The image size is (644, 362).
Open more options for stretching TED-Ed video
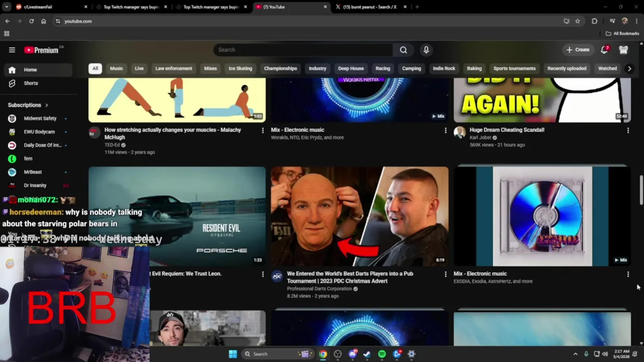tap(262, 130)
